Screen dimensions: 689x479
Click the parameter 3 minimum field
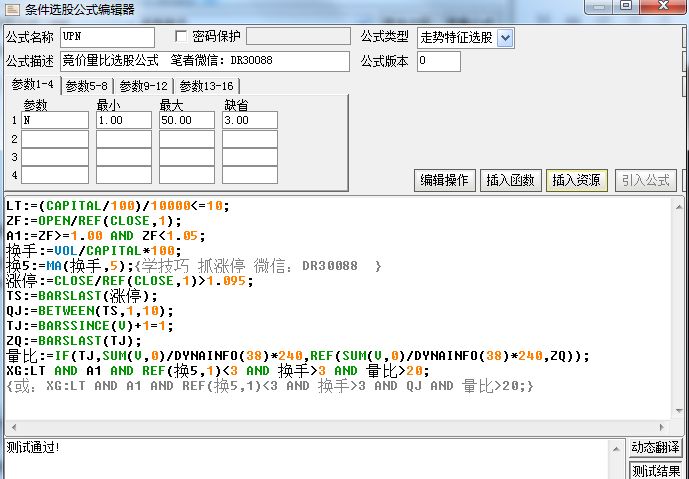click(x=124, y=157)
